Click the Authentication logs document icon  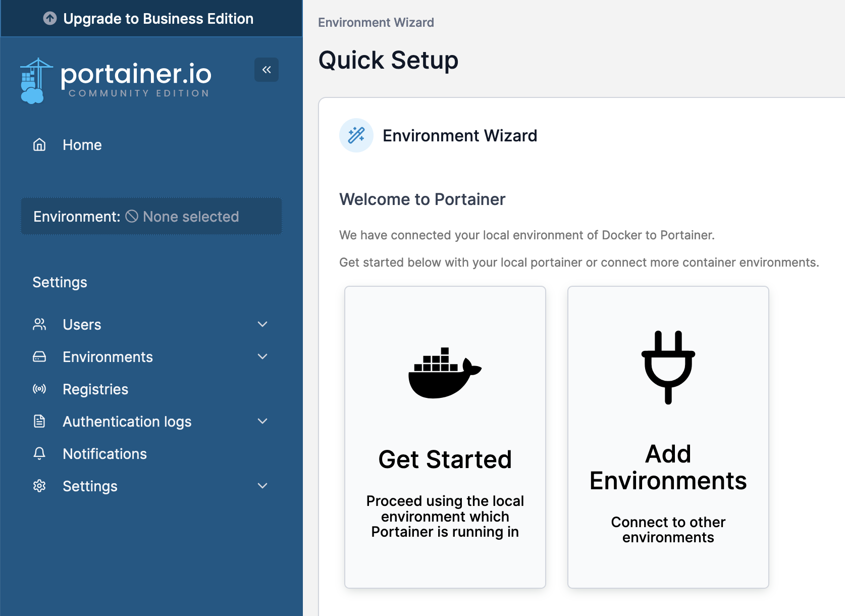click(x=39, y=421)
